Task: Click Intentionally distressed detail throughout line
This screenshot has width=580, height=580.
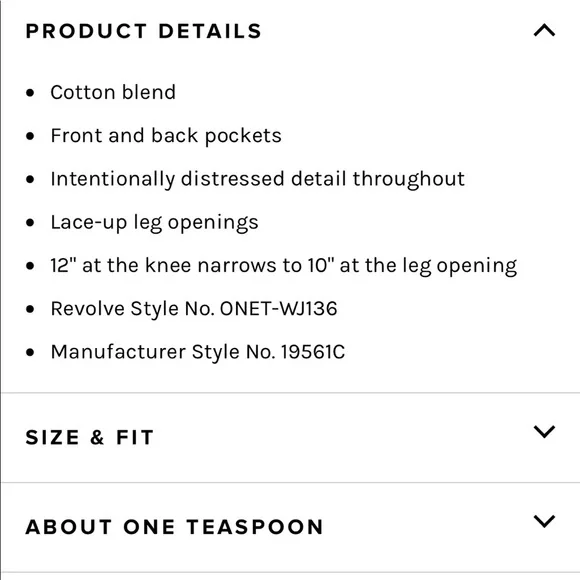Action: tap(257, 179)
